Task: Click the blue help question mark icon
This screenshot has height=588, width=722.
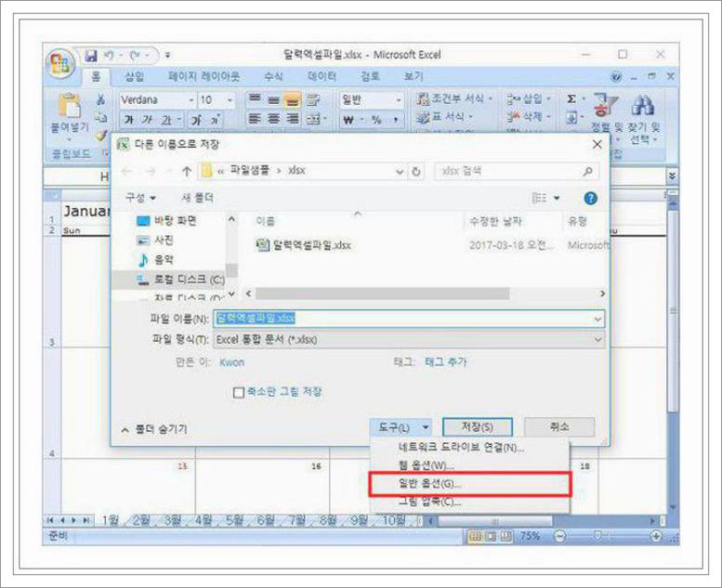Action: (590, 198)
